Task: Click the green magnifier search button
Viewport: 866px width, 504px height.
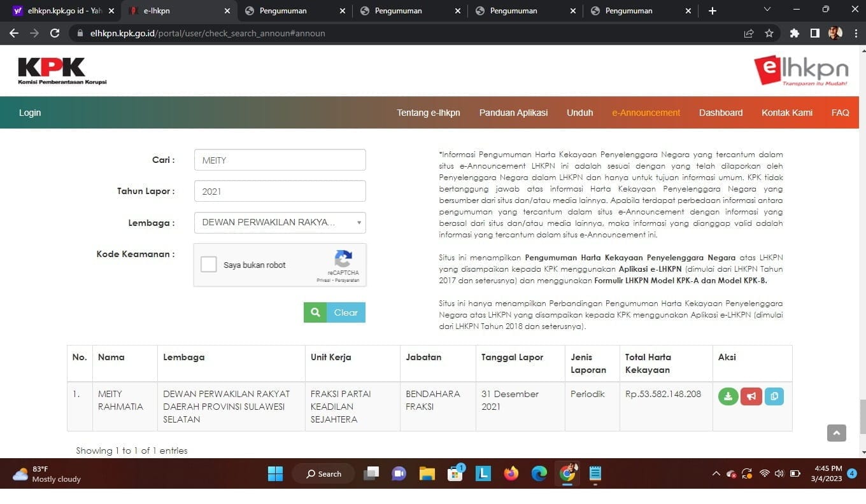Action: pos(315,312)
